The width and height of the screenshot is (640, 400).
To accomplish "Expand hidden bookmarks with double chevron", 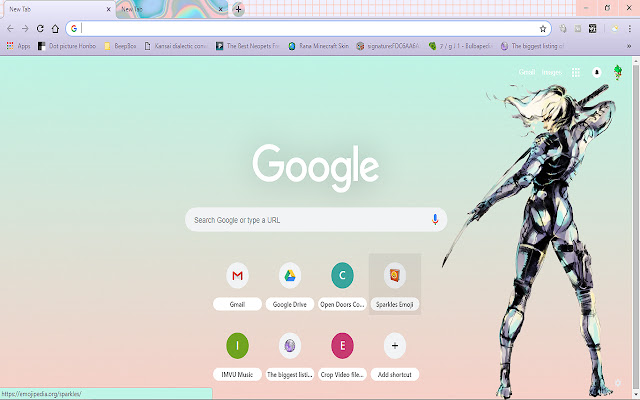I will coord(629,46).
